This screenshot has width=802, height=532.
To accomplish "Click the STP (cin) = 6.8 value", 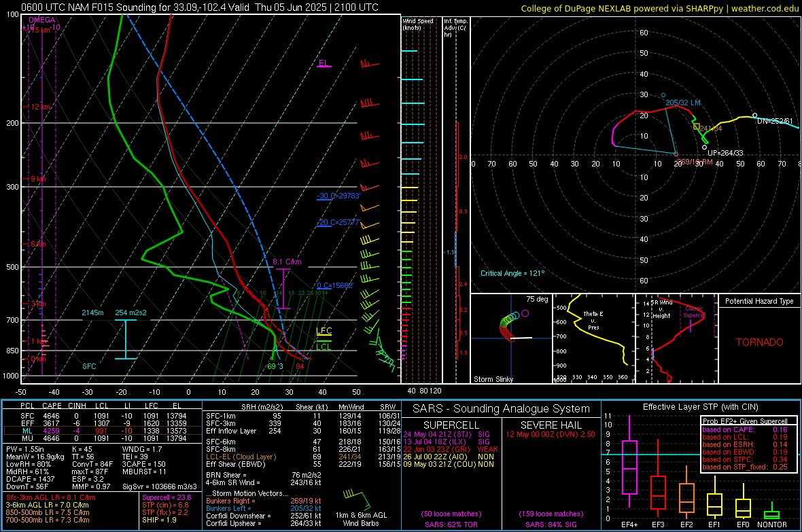I will tap(165, 505).
